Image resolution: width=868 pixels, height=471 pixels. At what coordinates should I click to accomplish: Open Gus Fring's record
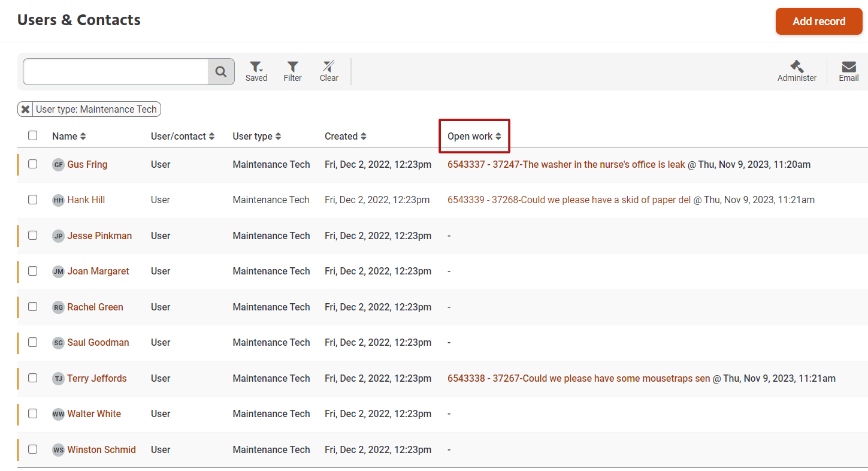click(x=87, y=165)
